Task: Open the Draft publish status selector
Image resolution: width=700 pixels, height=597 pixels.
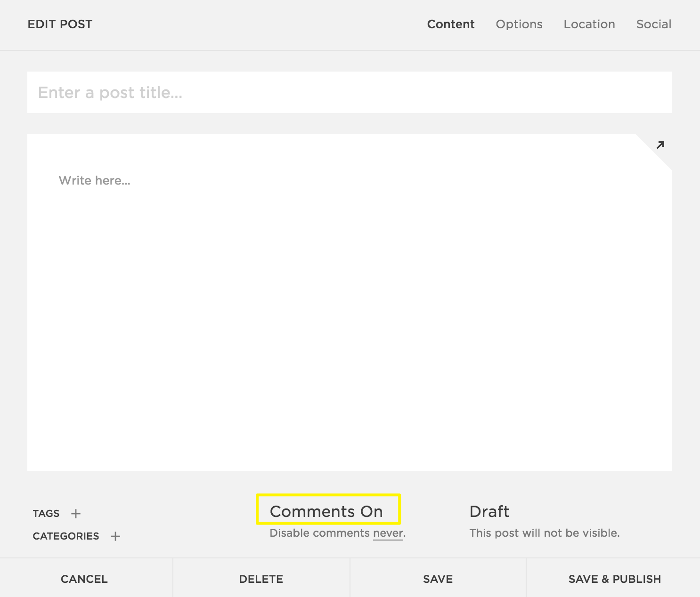Action: point(489,511)
